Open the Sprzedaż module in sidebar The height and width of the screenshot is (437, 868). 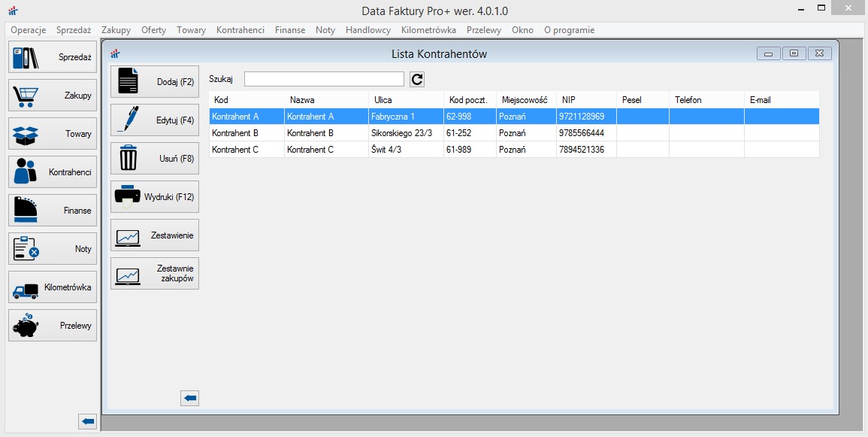click(53, 57)
